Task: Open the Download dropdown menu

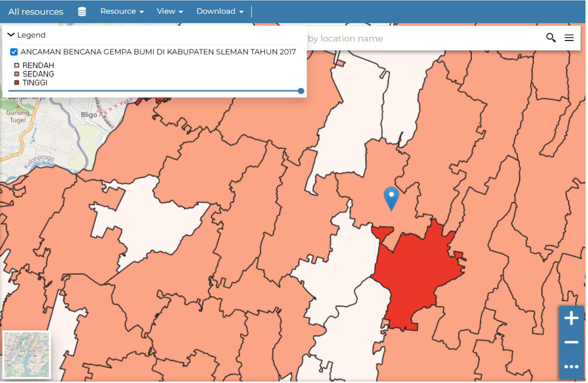Action: 220,11
